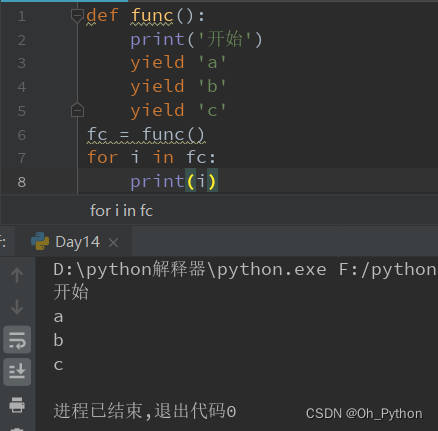Select line number 5 in gutter
The width and height of the screenshot is (438, 431).
point(22,111)
